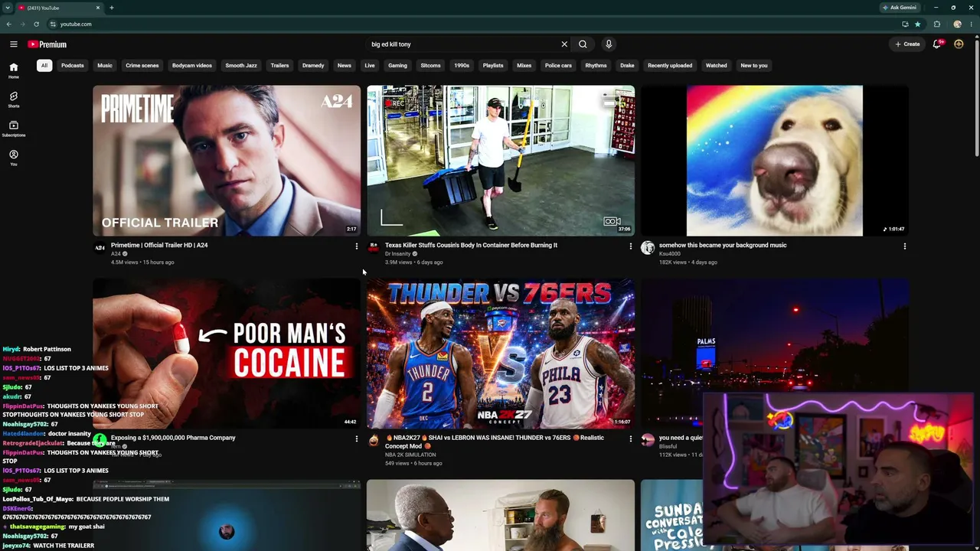The height and width of the screenshot is (551, 980).
Task: Select the Bodycam videos chip
Action: (192, 65)
